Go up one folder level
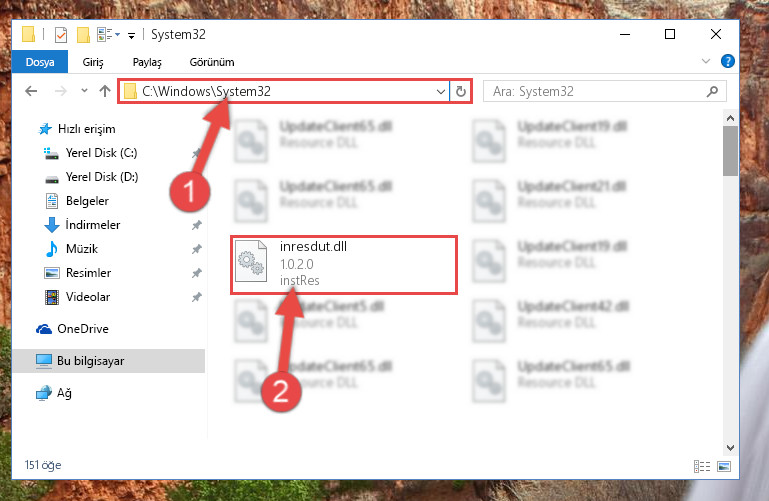The height and width of the screenshot is (501, 769). (104, 91)
